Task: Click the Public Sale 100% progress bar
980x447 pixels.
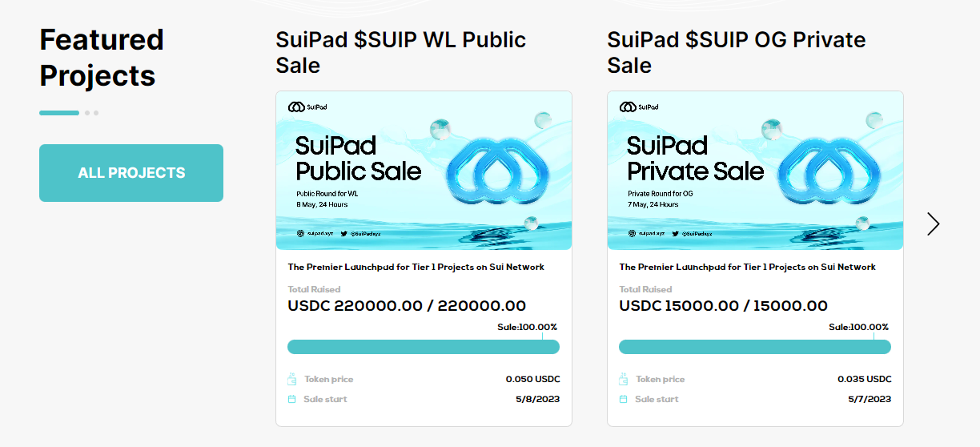Action: click(423, 347)
